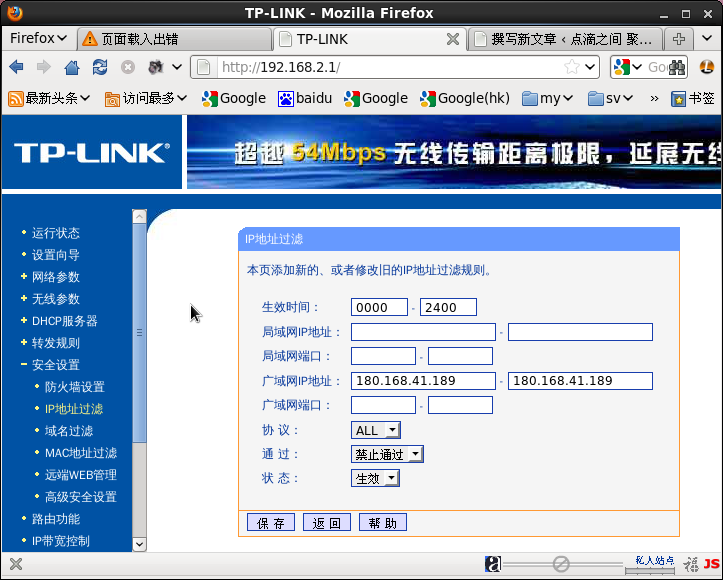Open 防火墙设置 in the sidebar
Viewport: 723px width, 580px height.
coord(75,387)
